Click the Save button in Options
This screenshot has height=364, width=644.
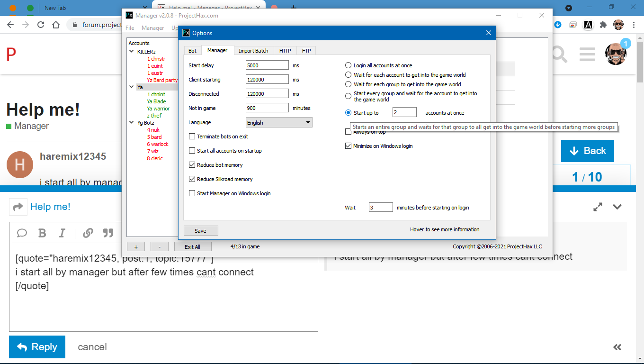point(201,231)
